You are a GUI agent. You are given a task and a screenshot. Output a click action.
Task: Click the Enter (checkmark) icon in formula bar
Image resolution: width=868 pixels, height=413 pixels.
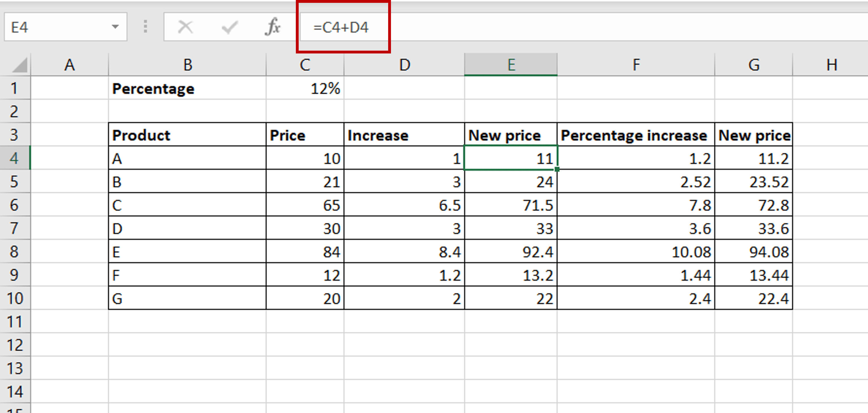230,27
